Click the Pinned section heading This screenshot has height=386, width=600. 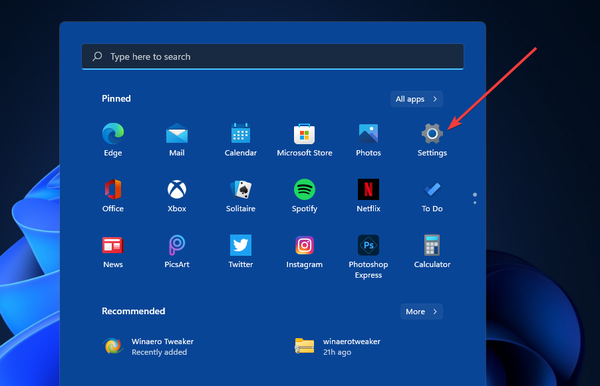[116, 99]
